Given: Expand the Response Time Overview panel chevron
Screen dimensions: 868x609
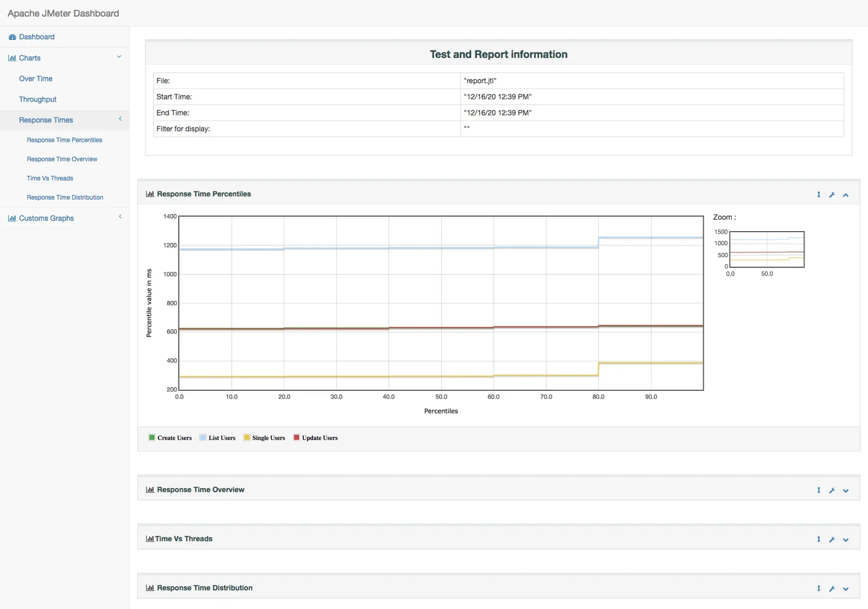Looking at the screenshot, I should coord(846,491).
